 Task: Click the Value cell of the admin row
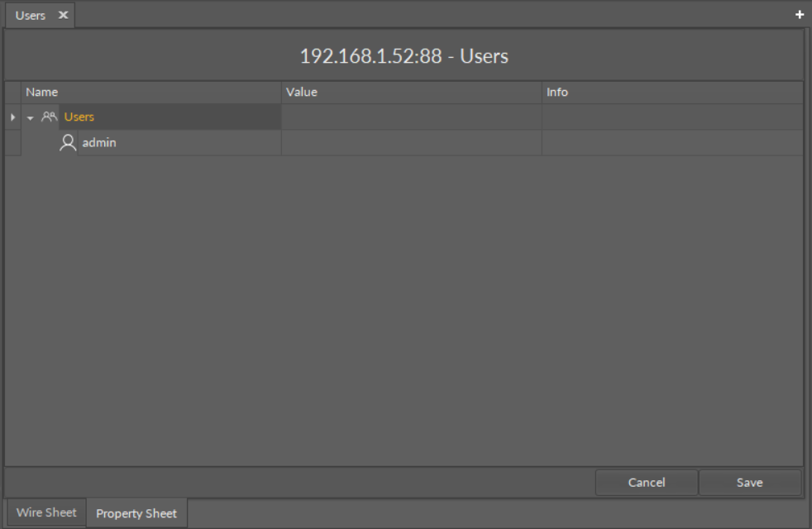411,143
